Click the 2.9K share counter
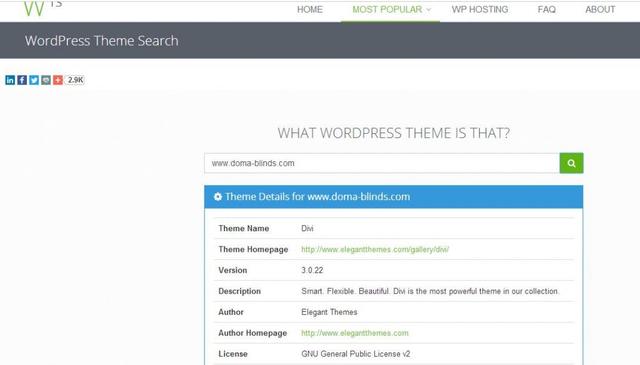This screenshot has width=640, height=365. point(76,80)
